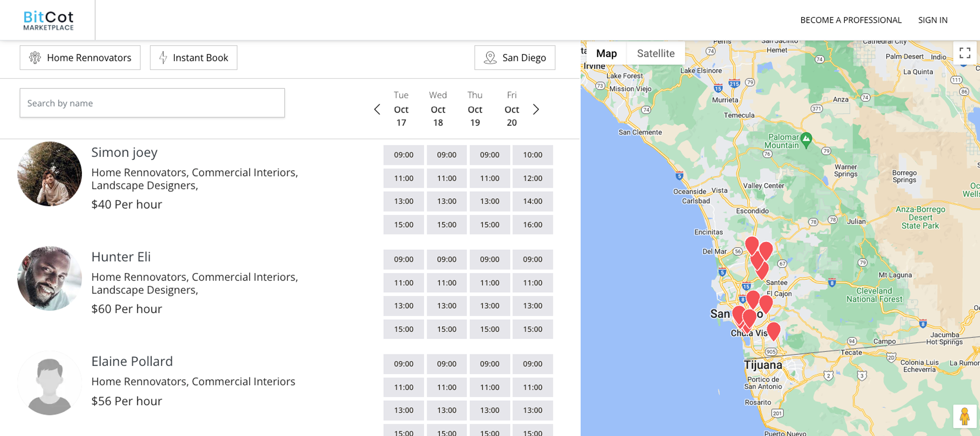
Task: Toggle the Instant Book filter
Action: tap(194, 58)
